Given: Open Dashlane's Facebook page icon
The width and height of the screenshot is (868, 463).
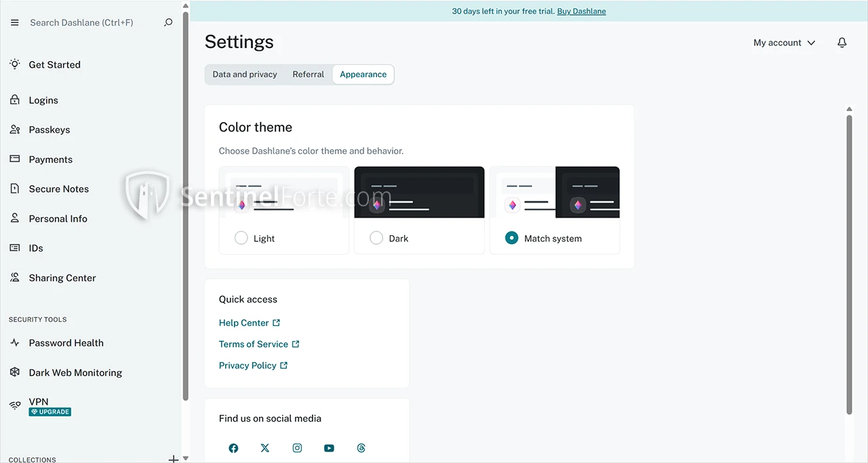Looking at the screenshot, I should 233,448.
